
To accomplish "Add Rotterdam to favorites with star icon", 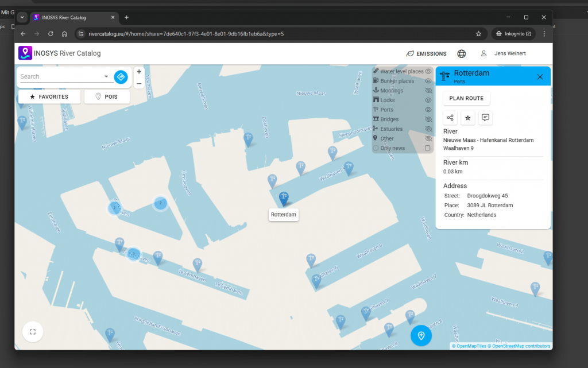I will (468, 118).
